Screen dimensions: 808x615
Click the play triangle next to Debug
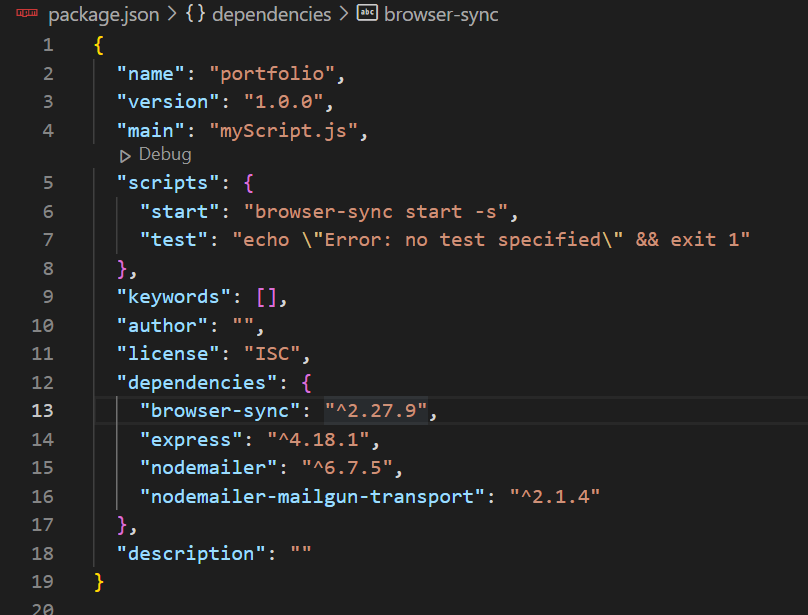coord(125,154)
